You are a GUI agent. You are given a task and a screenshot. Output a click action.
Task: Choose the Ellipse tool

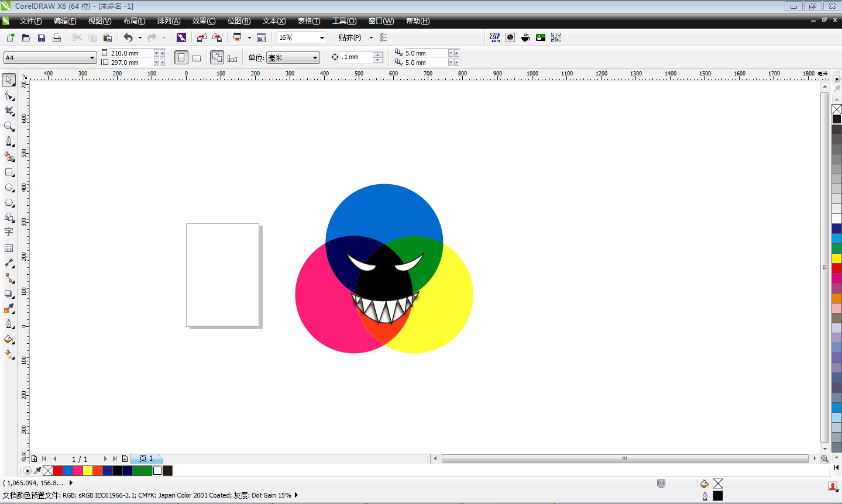9,188
